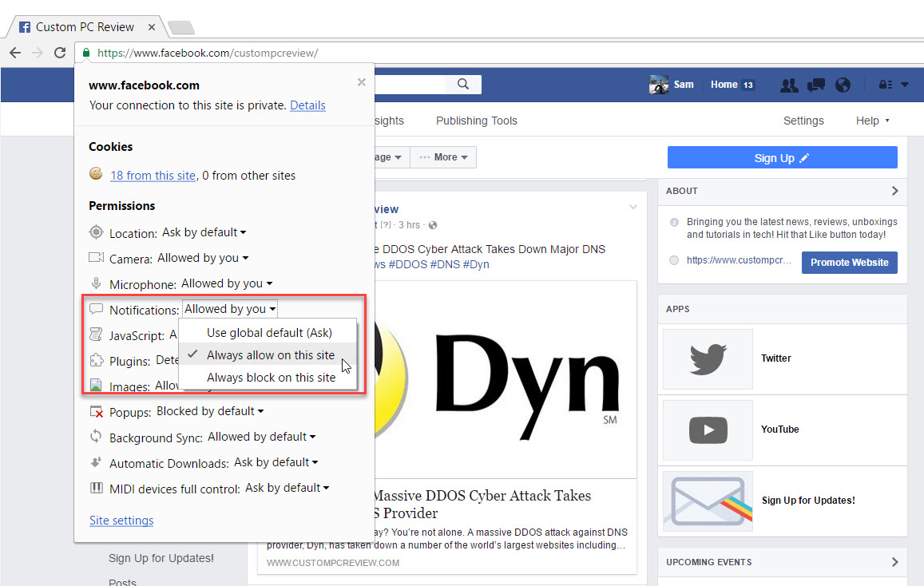The image size is (924, 586).
Task: Switch to the Custom PC Review browser tab
Action: [x=85, y=27]
